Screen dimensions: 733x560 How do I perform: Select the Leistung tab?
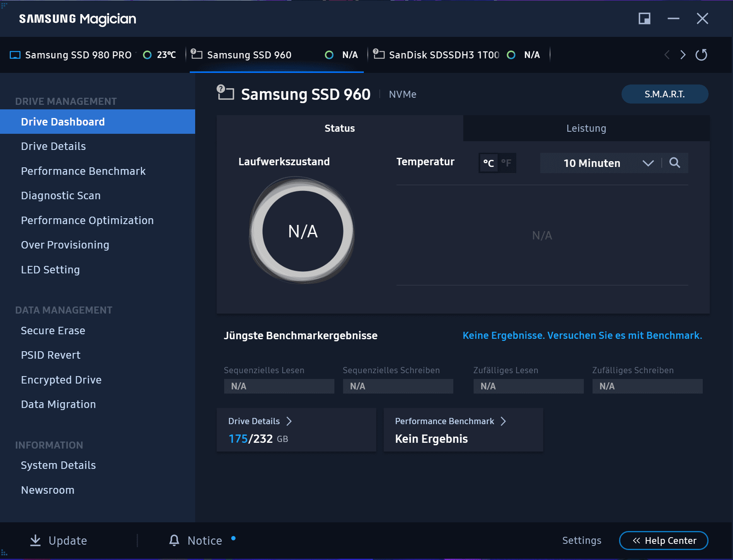(x=586, y=128)
